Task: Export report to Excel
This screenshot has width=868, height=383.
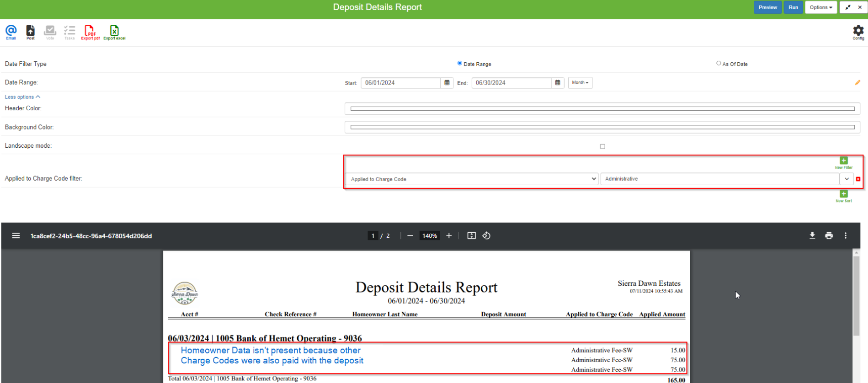Action: click(x=114, y=32)
